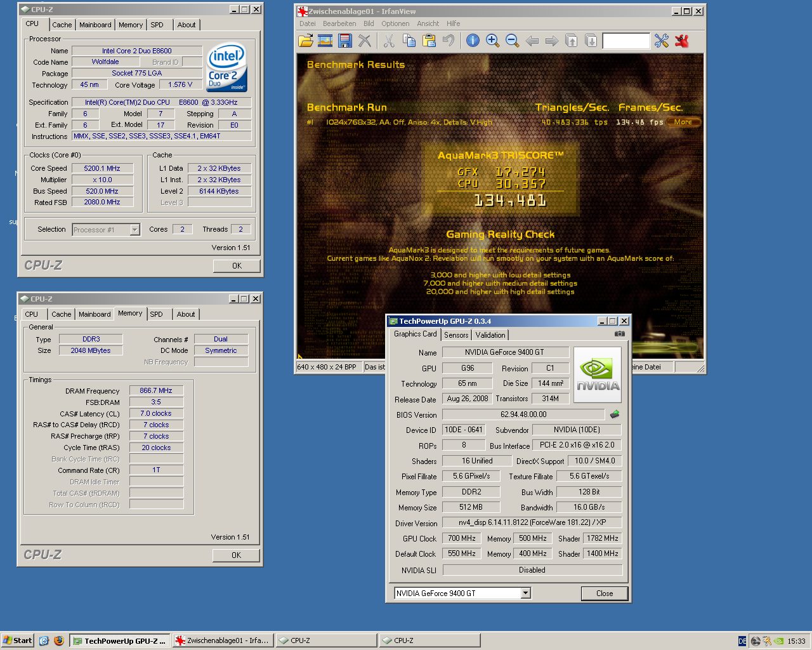Image resolution: width=812 pixels, height=650 pixels.
Task: Open the Ansicht menu in IrfanView
Action: (428, 23)
